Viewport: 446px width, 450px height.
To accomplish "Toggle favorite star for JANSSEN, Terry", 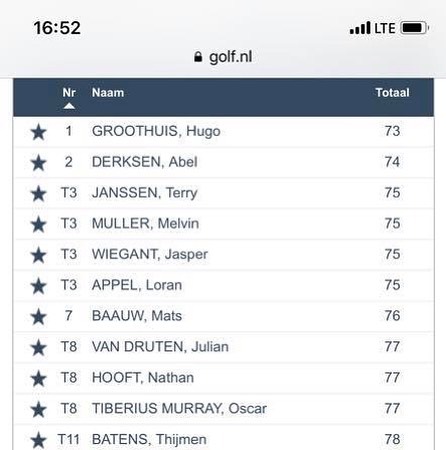I will point(38,194).
